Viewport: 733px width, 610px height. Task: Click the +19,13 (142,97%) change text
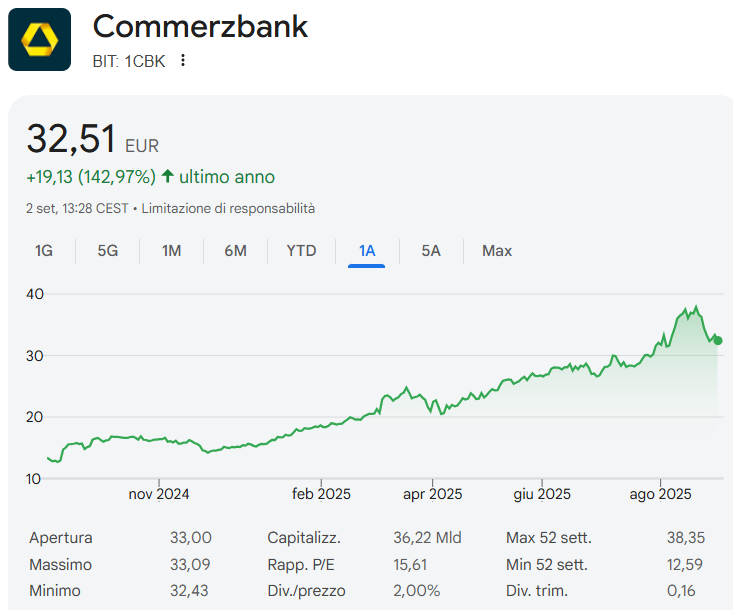91,177
